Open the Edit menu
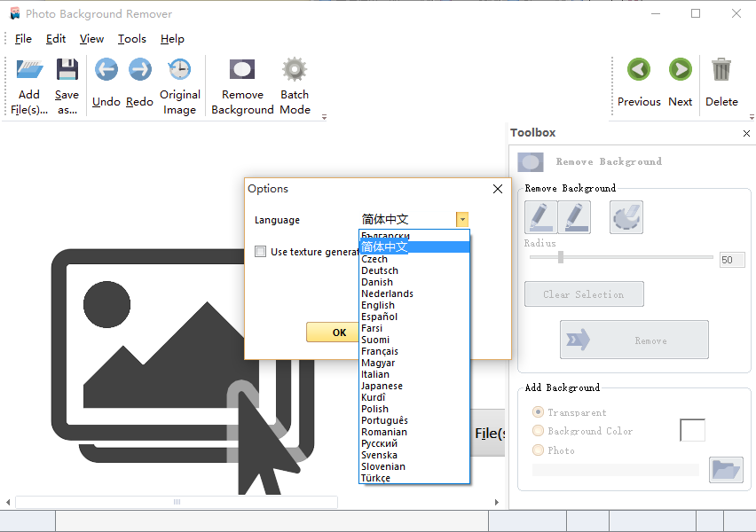 click(56, 39)
